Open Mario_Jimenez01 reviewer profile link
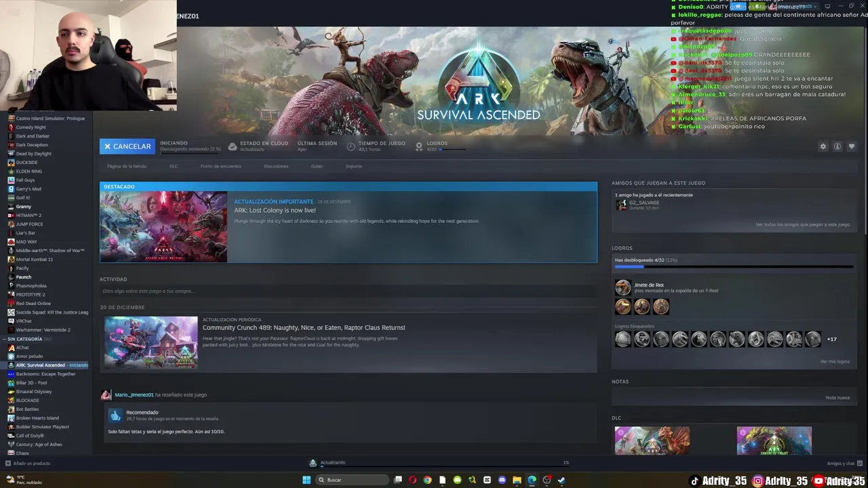The width and height of the screenshot is (868, 488). pos(134,394)
